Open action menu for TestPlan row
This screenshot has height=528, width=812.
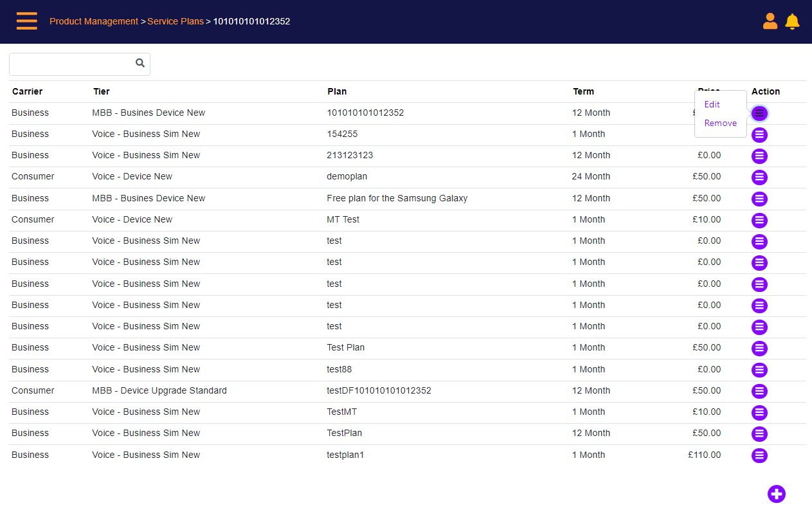click(x=759, y=434)
